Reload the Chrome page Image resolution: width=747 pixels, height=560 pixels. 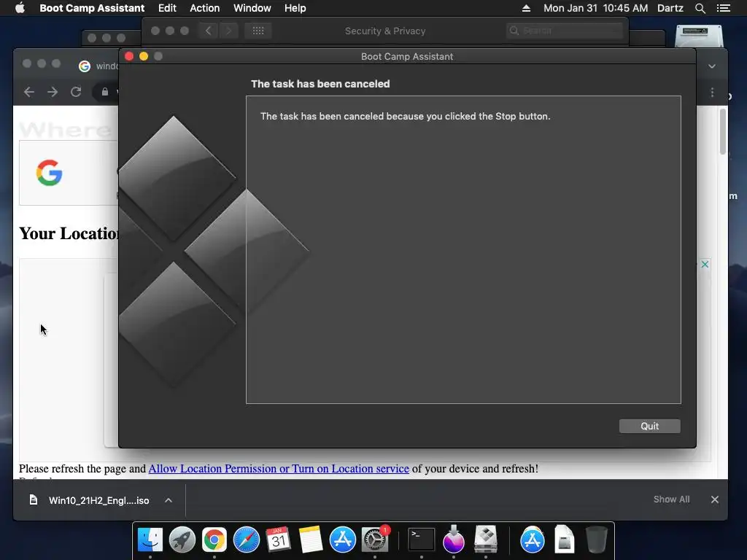click(76, 92)
